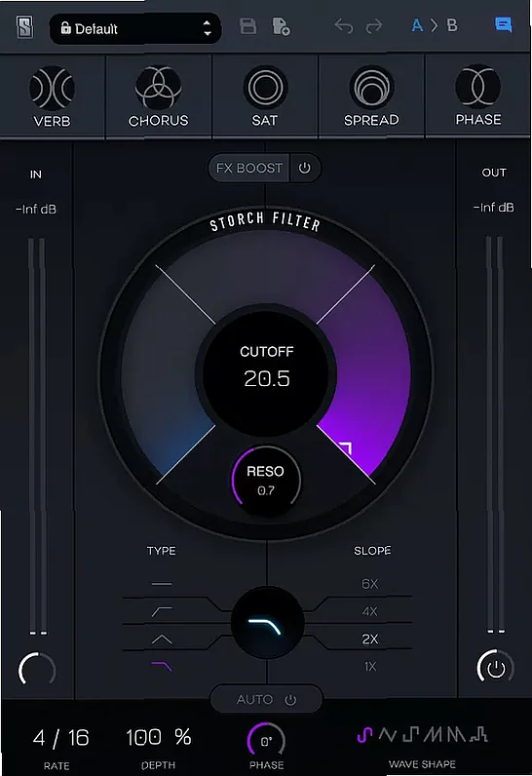Click the FX BOOST button
The image size is (532, 776).
[249, 169]
